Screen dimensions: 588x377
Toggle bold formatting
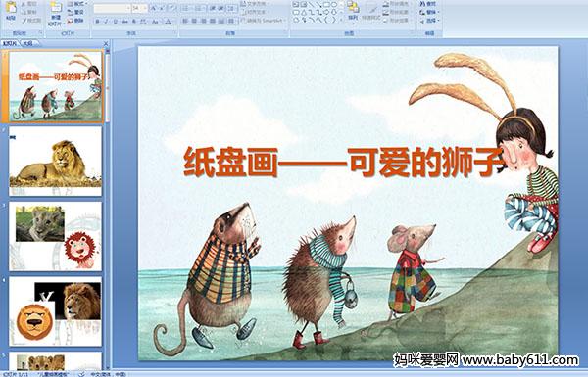coord(97,22)
